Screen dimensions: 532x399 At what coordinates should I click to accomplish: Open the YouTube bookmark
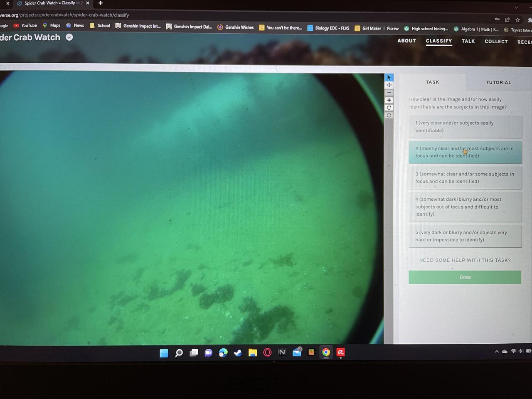25,25
